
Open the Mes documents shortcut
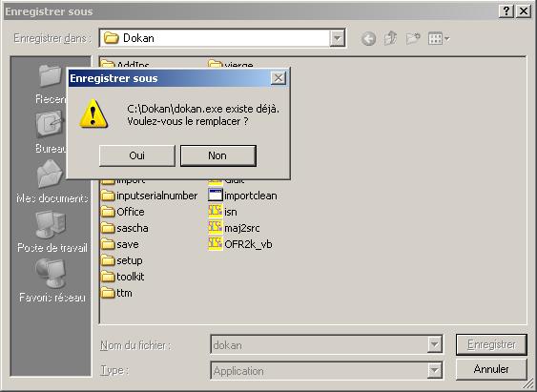click(x=52, y=182)
